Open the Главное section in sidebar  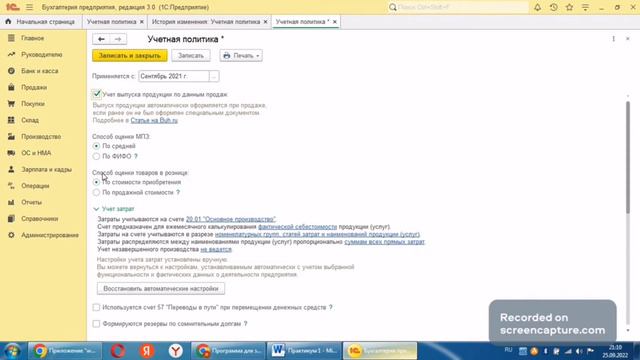coord(33,38)
